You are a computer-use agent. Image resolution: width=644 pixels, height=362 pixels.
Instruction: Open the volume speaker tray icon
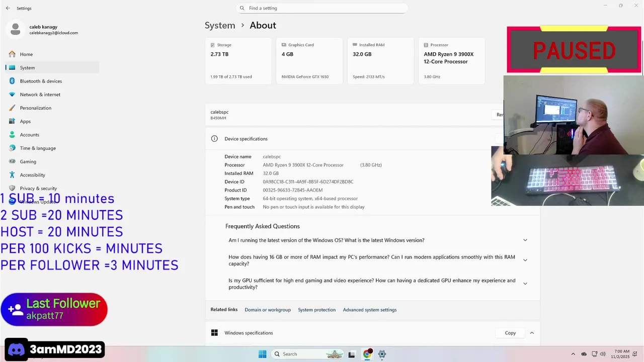click(x=603, y=354)
